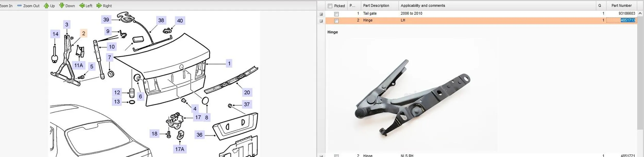Click the Zoom In toolbar button
Viewport: 644px width, 157px height.
coord(6,6)
